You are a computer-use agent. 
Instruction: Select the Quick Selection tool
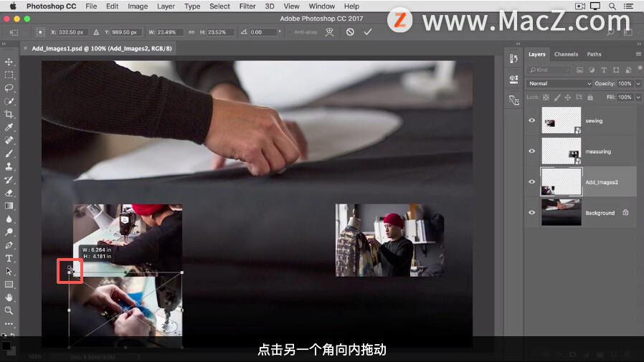pyautogui.click(x=9, y=101)
